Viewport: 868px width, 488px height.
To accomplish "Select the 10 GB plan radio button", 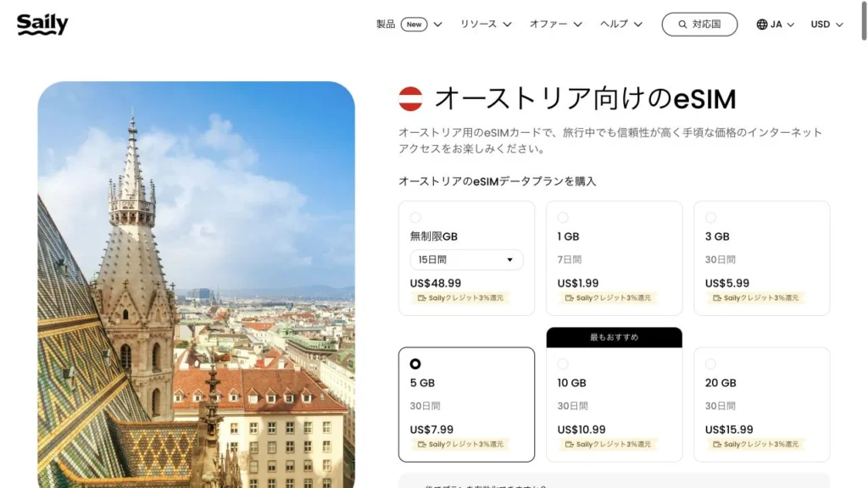I will coord(563,363).
